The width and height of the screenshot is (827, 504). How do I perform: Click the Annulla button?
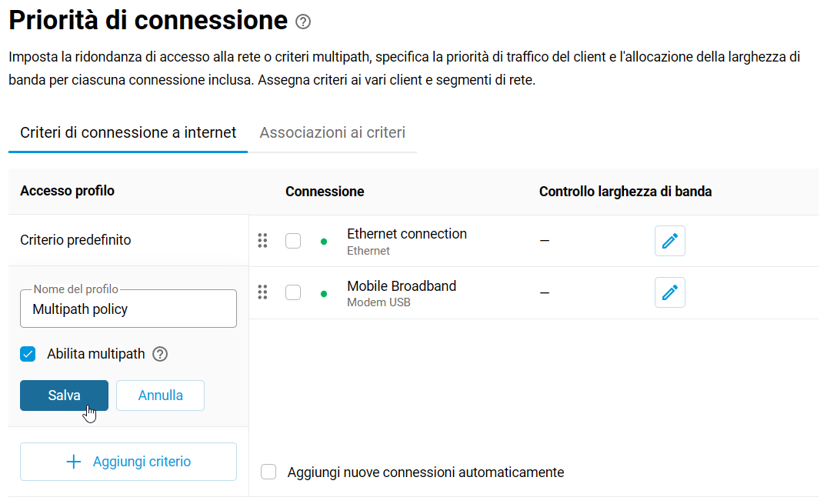click(160, 396)
